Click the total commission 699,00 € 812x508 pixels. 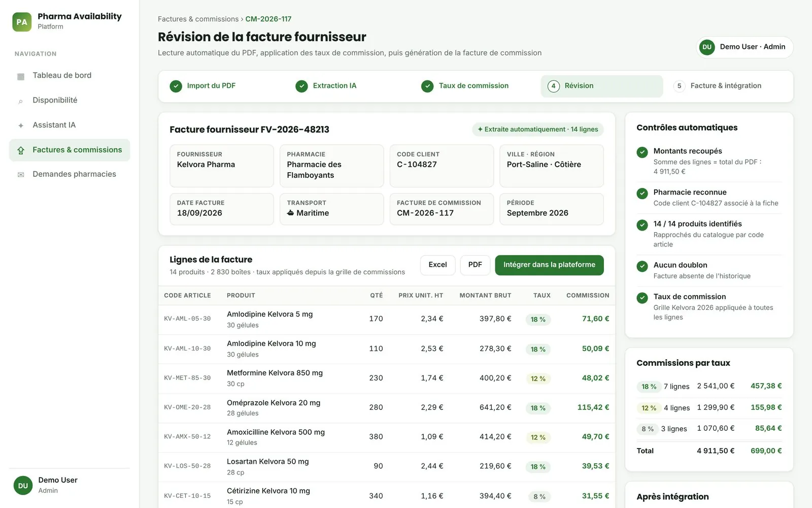coord(766,451)
